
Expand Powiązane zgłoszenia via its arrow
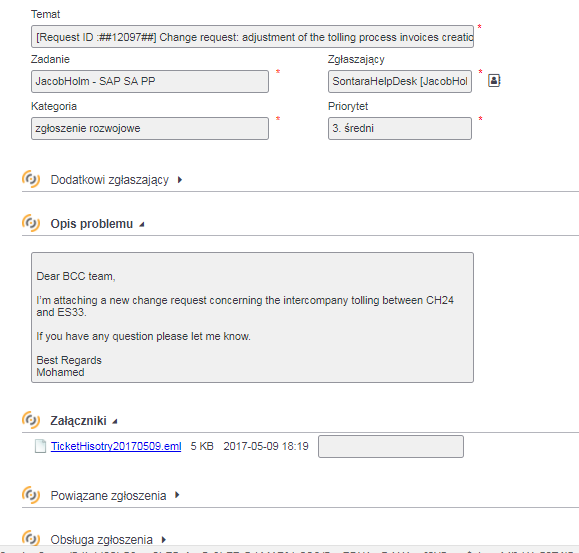(x=177, y=495)
